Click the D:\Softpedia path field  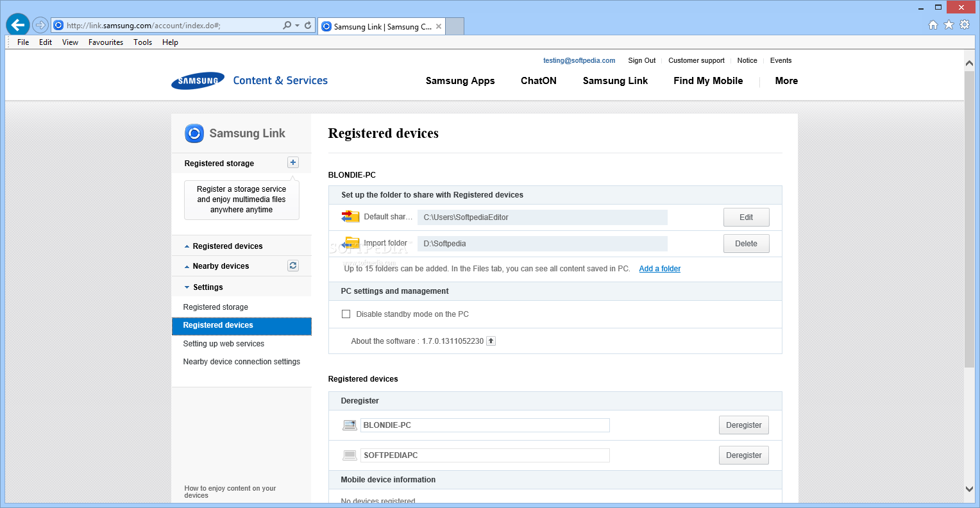pos(543,244)
